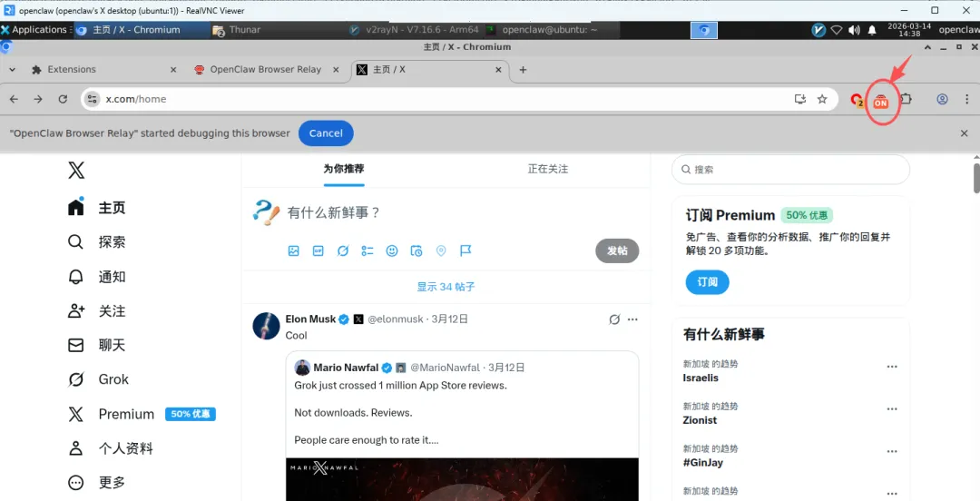Viewport: 980px width, 501px height.
Task: Bookmark this page with the star icon
Action: [822, 99]
